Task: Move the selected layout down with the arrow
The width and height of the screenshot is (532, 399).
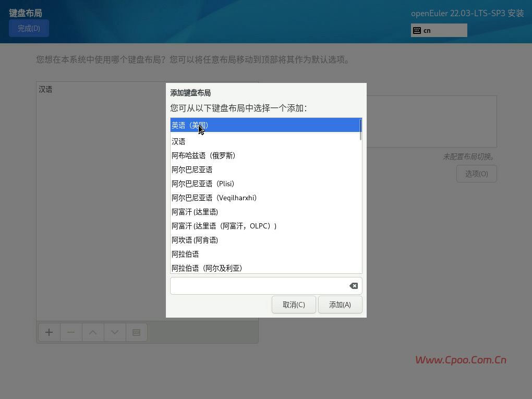Action: 115,332
